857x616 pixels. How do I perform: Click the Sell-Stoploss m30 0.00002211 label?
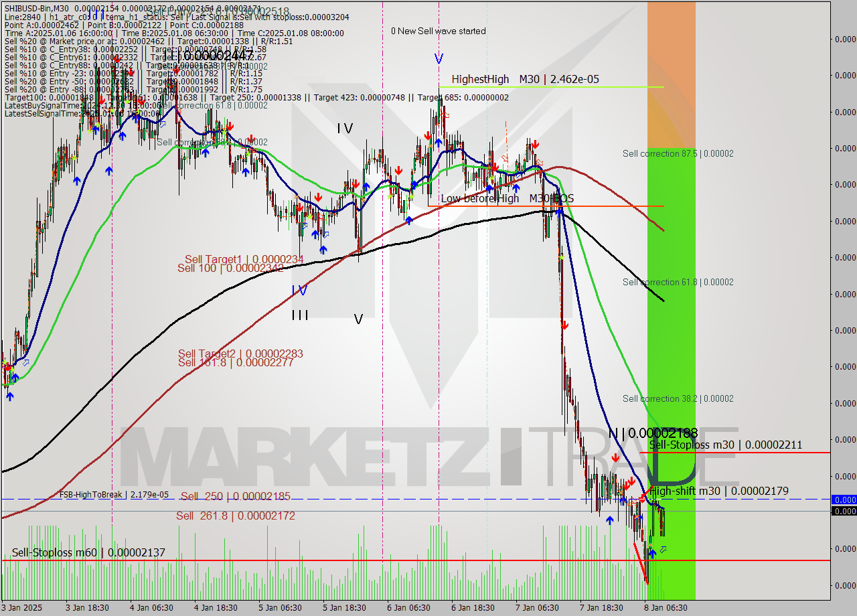726,445
